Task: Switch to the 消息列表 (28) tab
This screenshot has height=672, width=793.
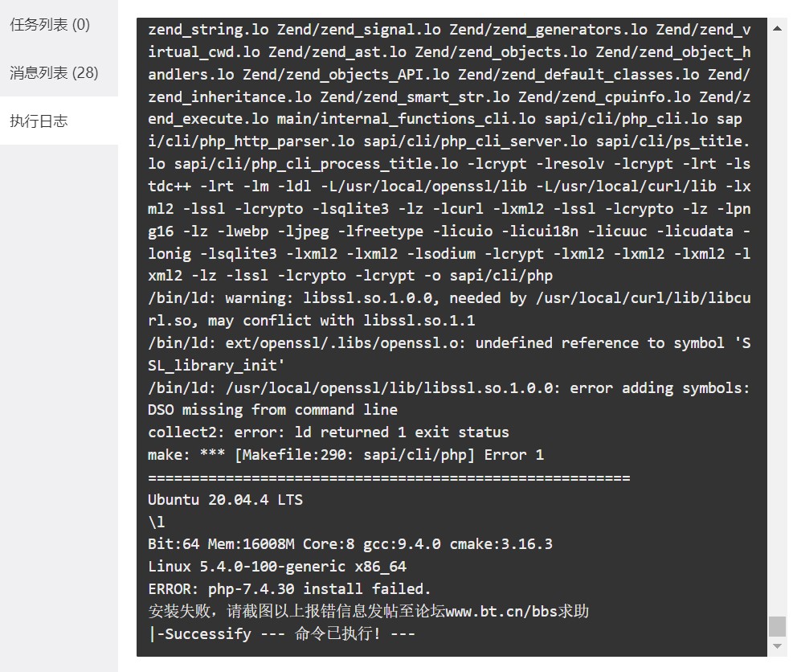Action: click(54, 72)
